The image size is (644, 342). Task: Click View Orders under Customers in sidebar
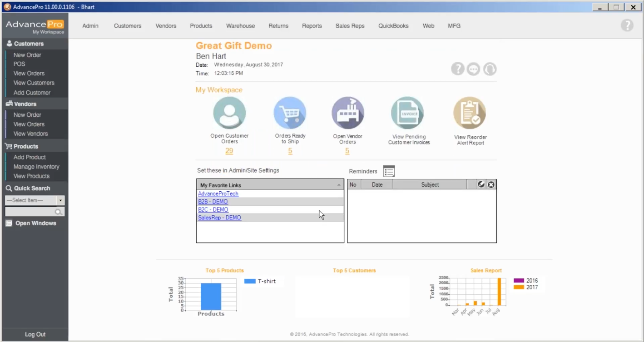tap(29, 74)
